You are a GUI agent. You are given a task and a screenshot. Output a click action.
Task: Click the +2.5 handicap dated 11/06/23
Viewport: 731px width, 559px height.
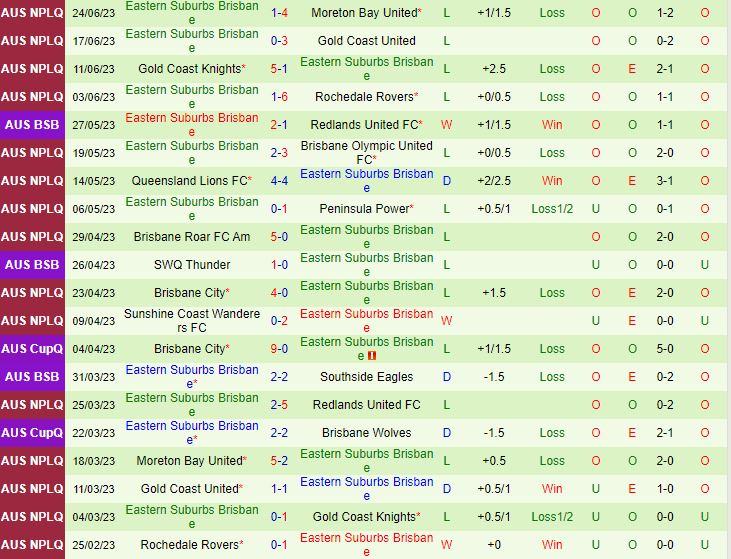(494, 69)
